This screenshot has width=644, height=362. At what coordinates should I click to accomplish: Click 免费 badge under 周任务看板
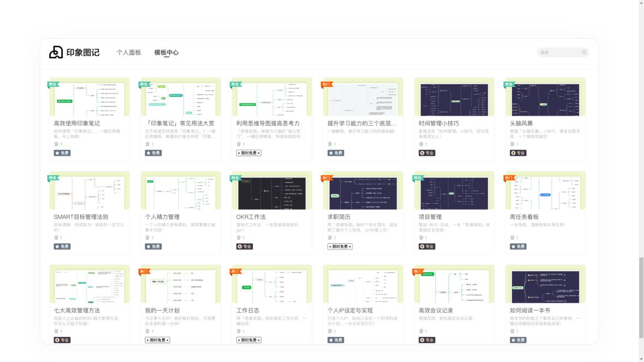coord(518,246)
